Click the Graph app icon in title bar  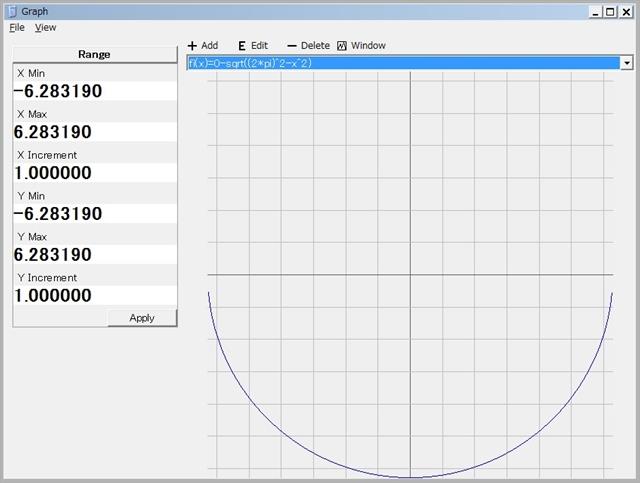13,11
